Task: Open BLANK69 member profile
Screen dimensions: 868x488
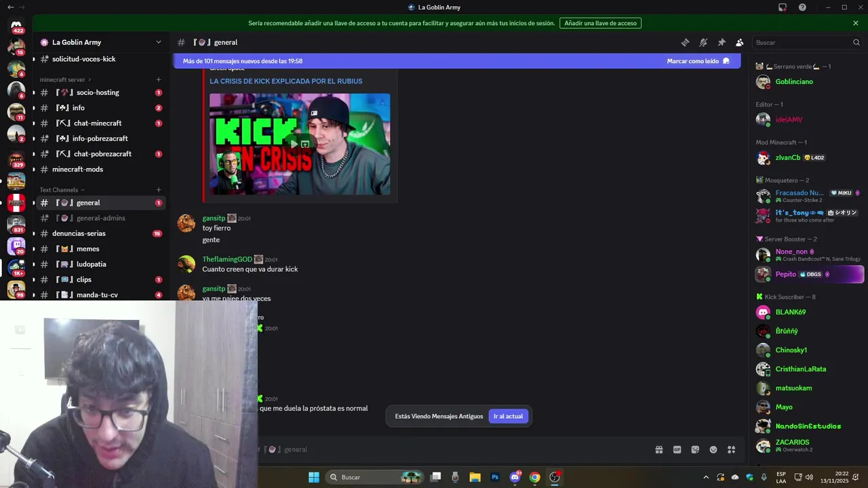Action: [808, 312]
